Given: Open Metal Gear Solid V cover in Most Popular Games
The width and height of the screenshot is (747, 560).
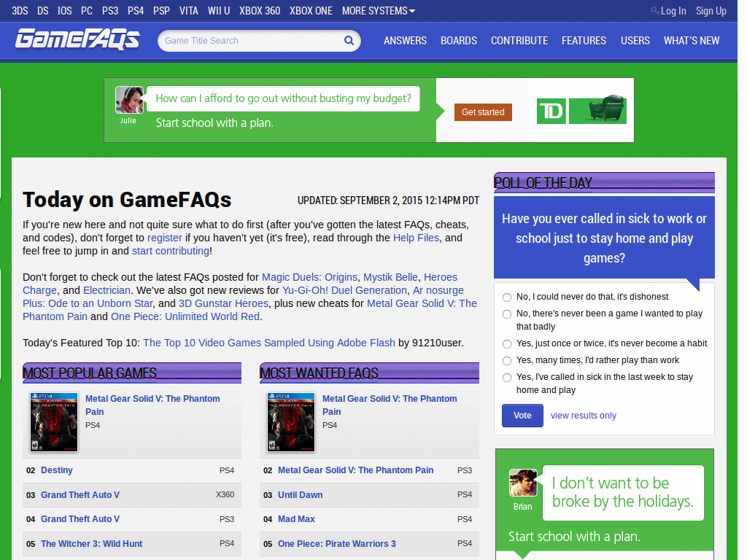Looking at the screenshot, I should 54,422.
